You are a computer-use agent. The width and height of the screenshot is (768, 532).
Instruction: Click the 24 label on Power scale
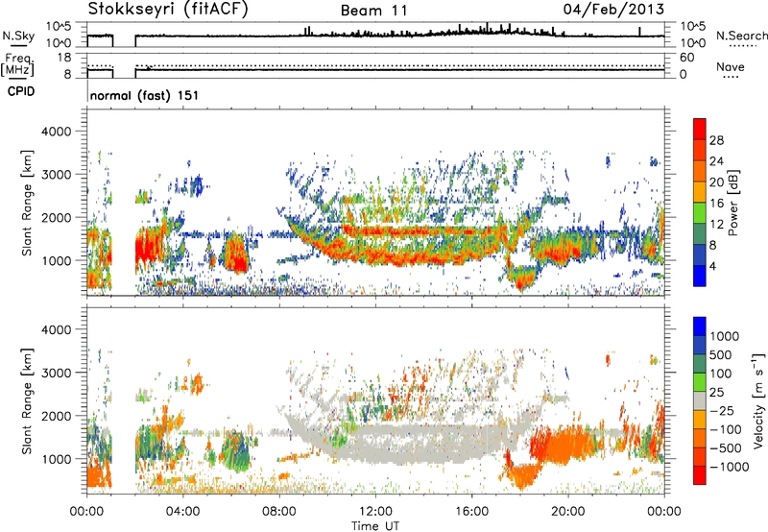click(x=716, y=161)
